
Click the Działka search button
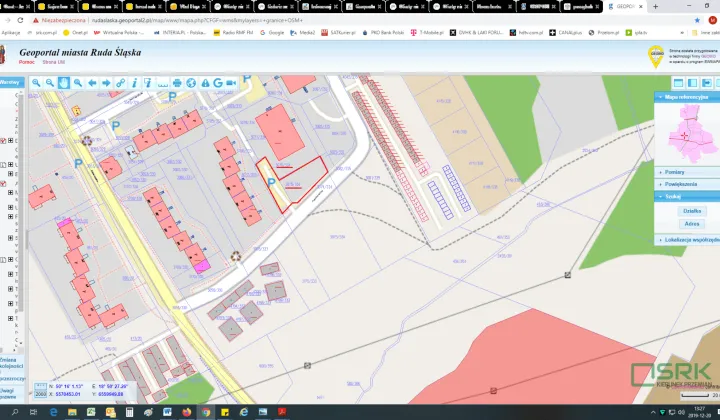pos(692,211)
